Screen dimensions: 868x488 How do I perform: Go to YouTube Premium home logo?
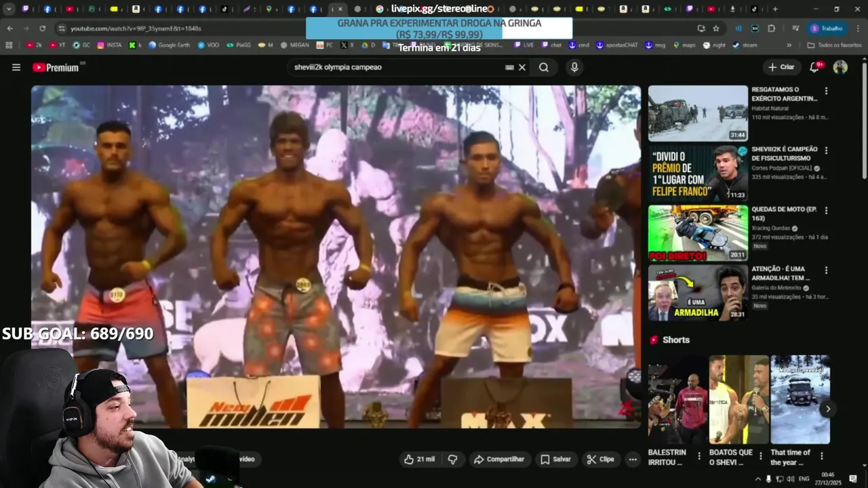pos(56,67)
